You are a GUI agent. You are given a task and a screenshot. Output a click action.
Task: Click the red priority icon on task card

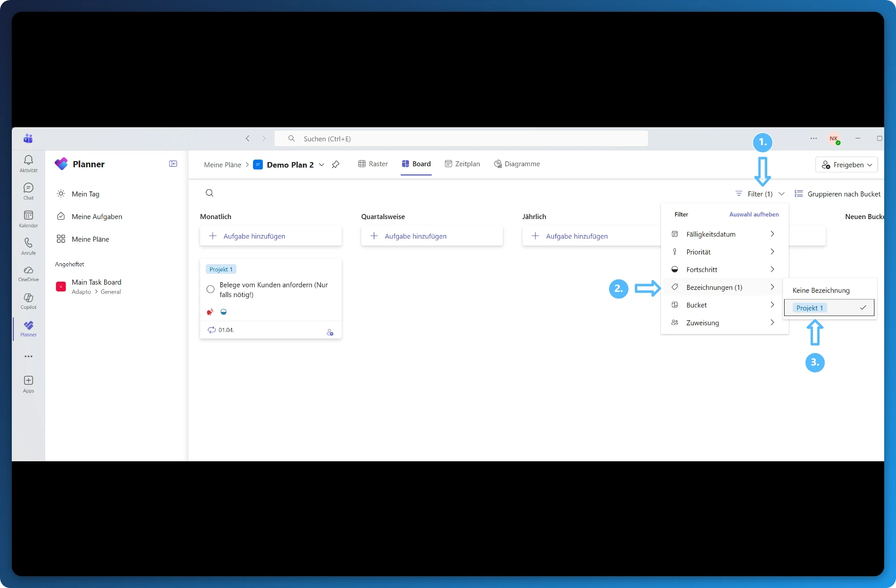pos(210,312)
